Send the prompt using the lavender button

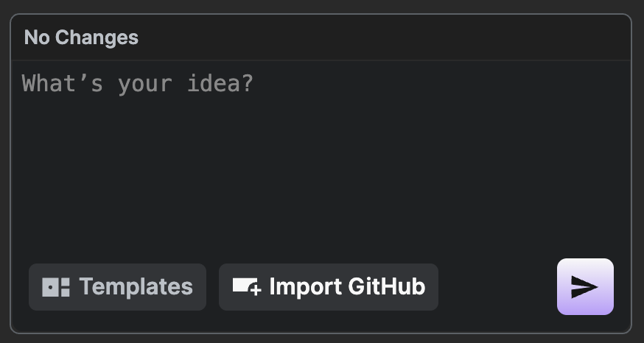click(585, 286)
